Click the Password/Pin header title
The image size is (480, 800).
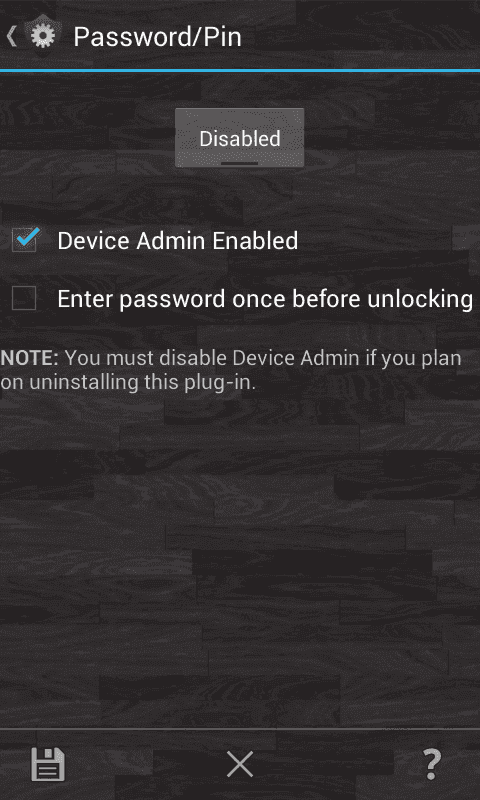[x=157, y=37]
